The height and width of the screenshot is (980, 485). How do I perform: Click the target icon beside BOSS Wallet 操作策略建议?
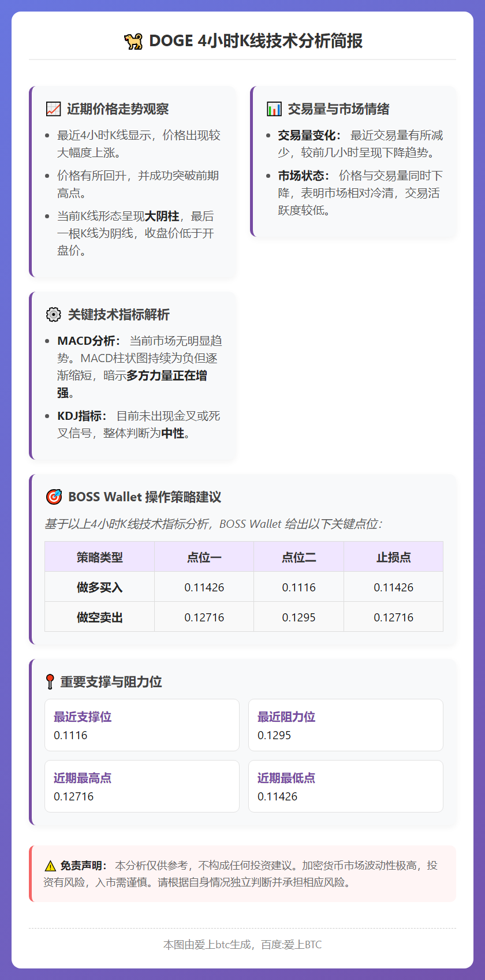click(53, 497)
